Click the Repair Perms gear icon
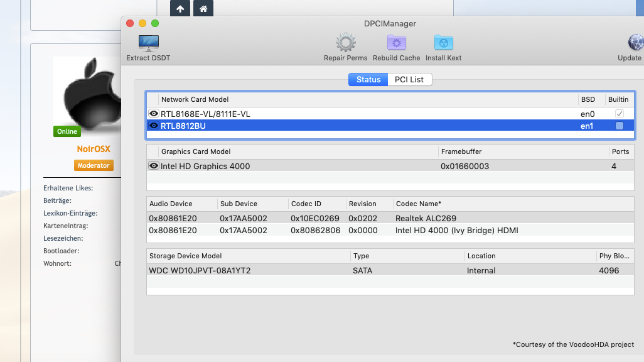 tap(345, 43)
